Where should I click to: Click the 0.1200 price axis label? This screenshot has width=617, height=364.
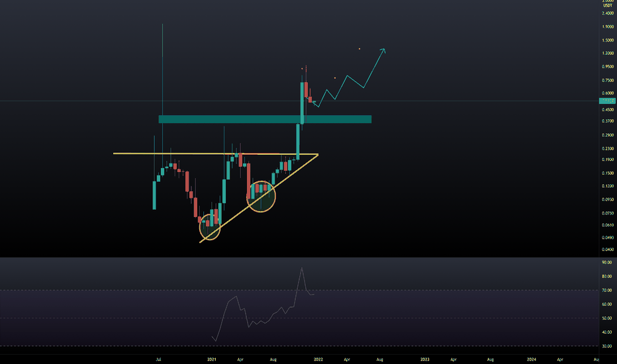point(608,186)
